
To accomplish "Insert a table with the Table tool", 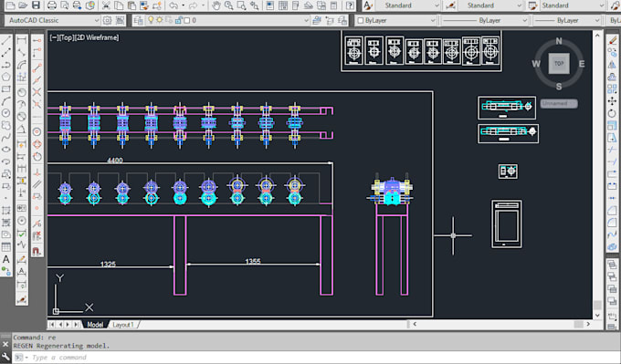I will click(6, 247).
